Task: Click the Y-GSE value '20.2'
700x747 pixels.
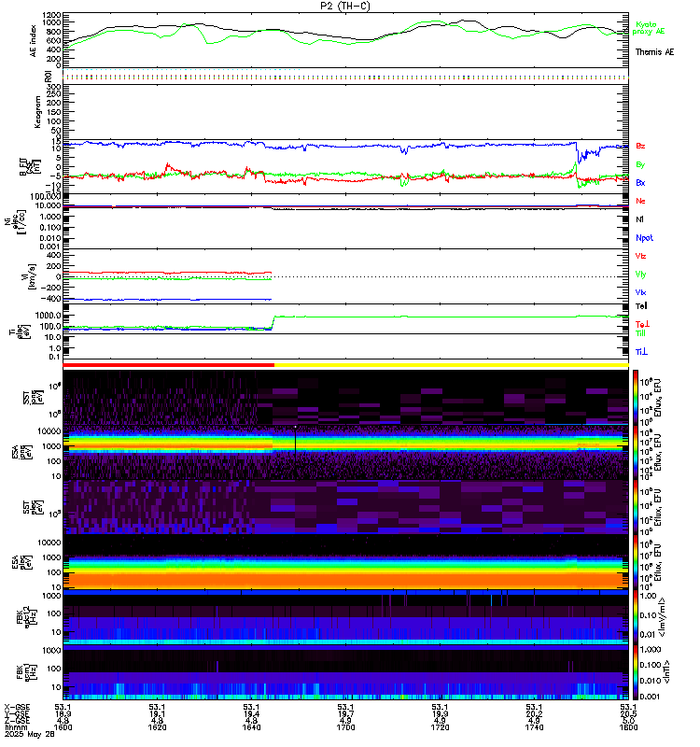Action: [x=534, y=713]
